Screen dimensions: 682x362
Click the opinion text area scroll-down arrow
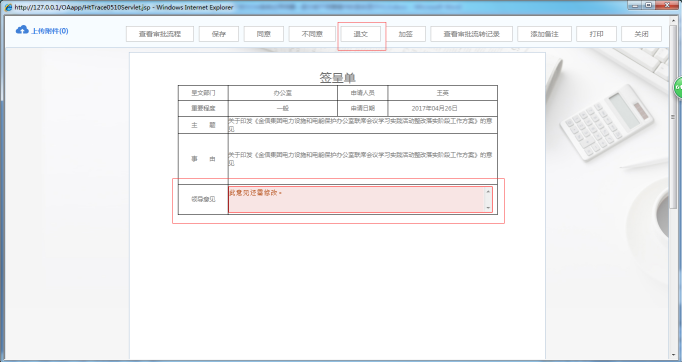click(488, 208)
